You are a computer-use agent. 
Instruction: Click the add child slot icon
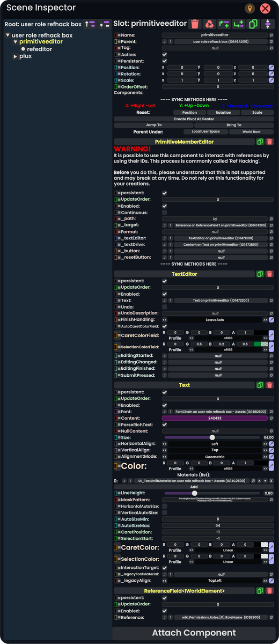[239, 24]
